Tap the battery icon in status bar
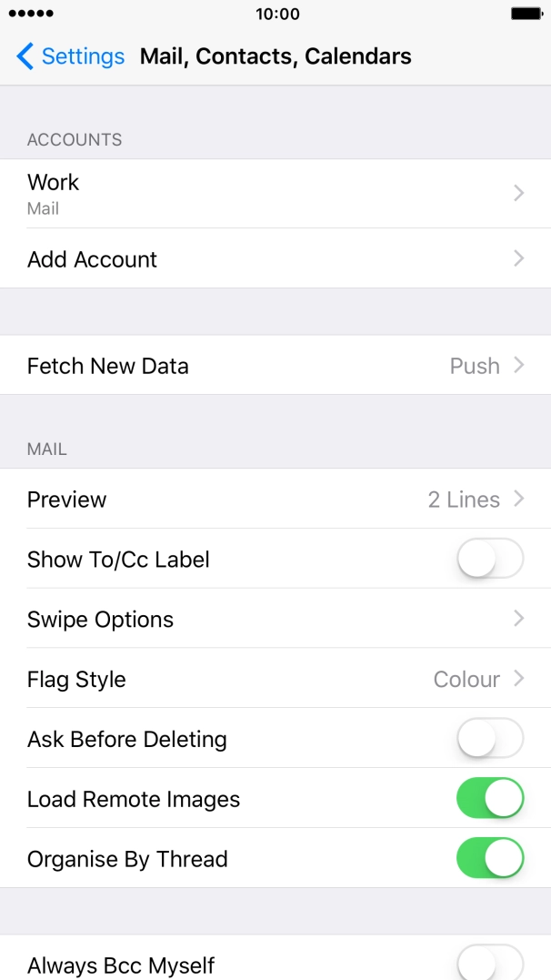 coord(526,15)
